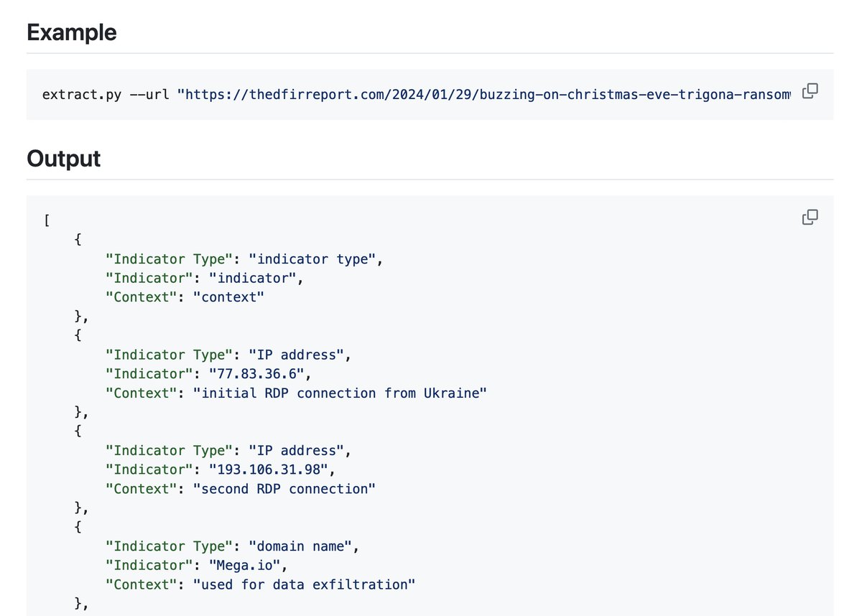Click "second RDP connection" context text

(284, 489)
